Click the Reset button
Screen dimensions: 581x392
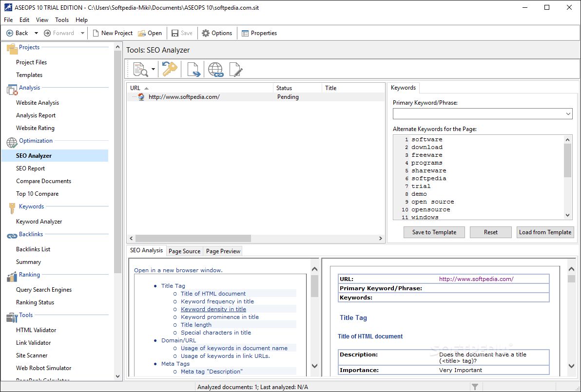491,232
